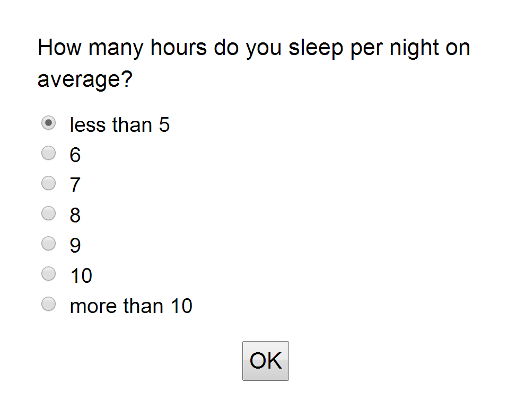Click the "8" answer label
The image size is (517, 420).
tap(74, 215)
